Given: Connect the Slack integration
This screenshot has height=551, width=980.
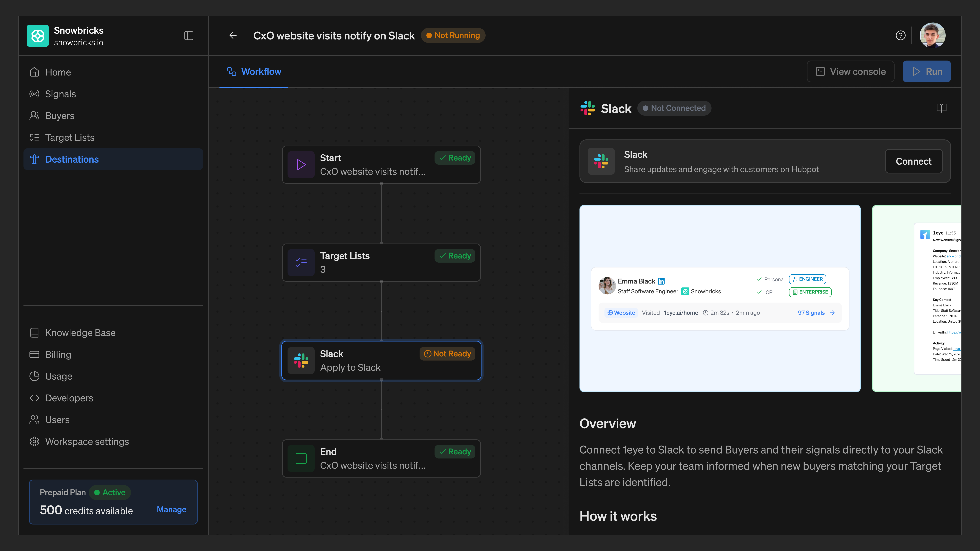Looking at the screenshot, I should (x=913, y=161).
